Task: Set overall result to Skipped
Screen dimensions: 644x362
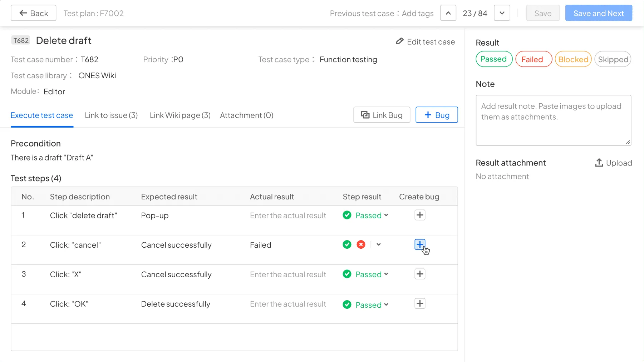Action: click(x=613, y=59)
